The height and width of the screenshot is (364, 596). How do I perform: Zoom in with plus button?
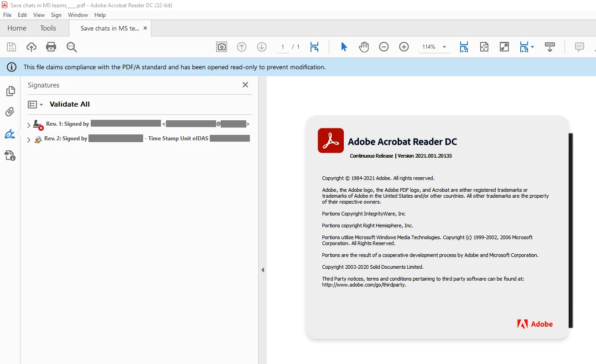pos(404,46)
